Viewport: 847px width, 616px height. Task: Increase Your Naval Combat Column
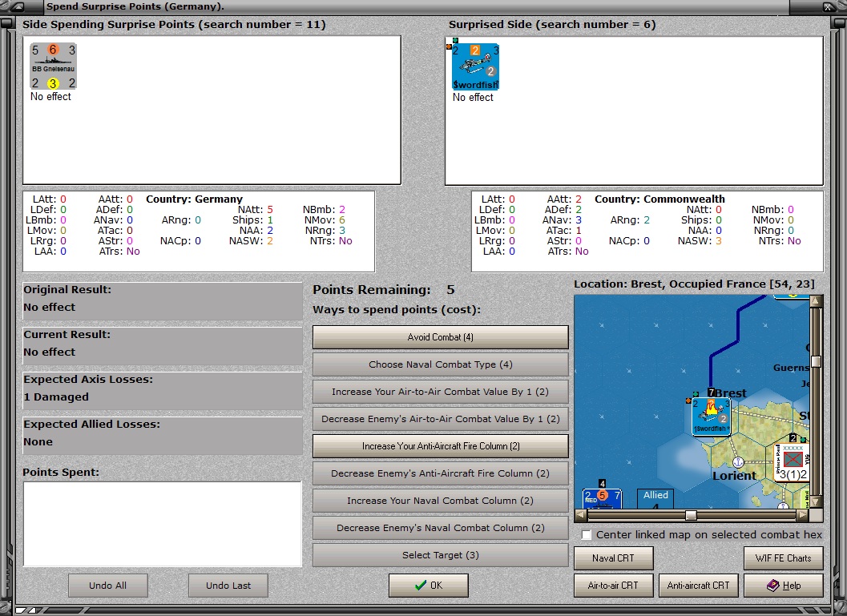440,501
